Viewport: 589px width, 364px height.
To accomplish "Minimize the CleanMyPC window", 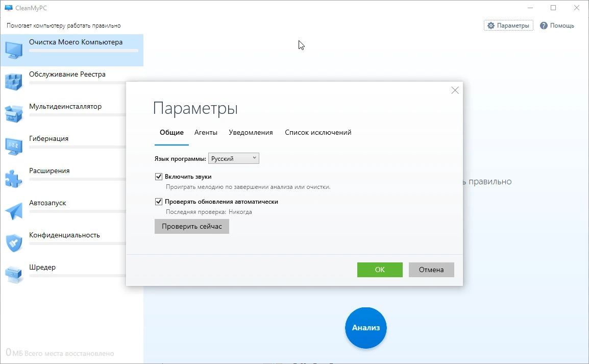I will (530, 8).
